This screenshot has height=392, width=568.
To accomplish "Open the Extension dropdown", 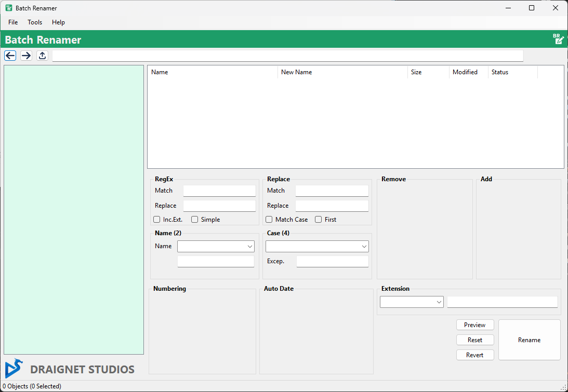I will tap(412, 302).
